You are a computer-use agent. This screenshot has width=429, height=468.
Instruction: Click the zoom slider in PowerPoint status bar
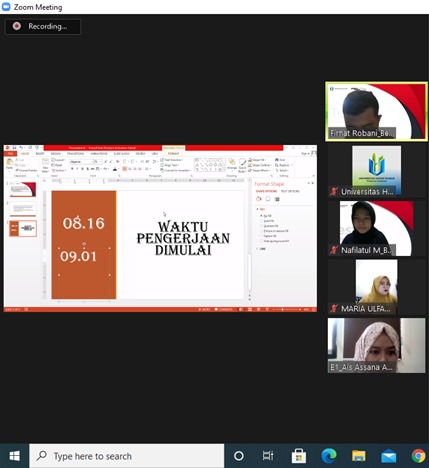[285, 310]
